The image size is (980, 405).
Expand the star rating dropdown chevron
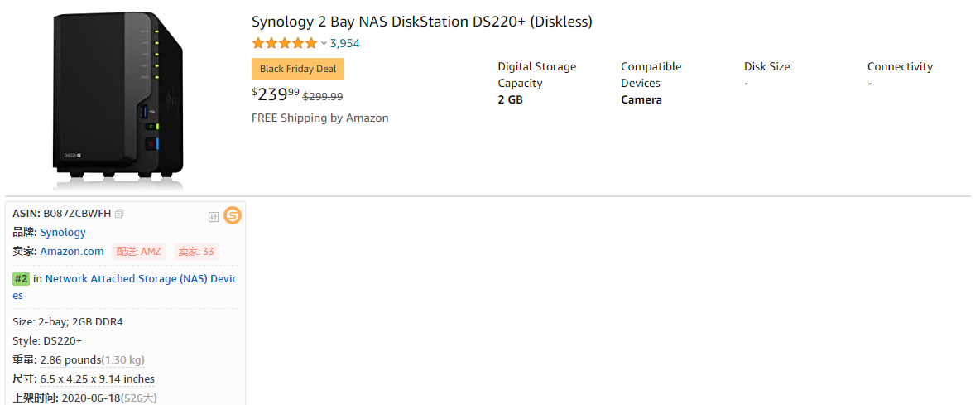[x=324, y=43]
